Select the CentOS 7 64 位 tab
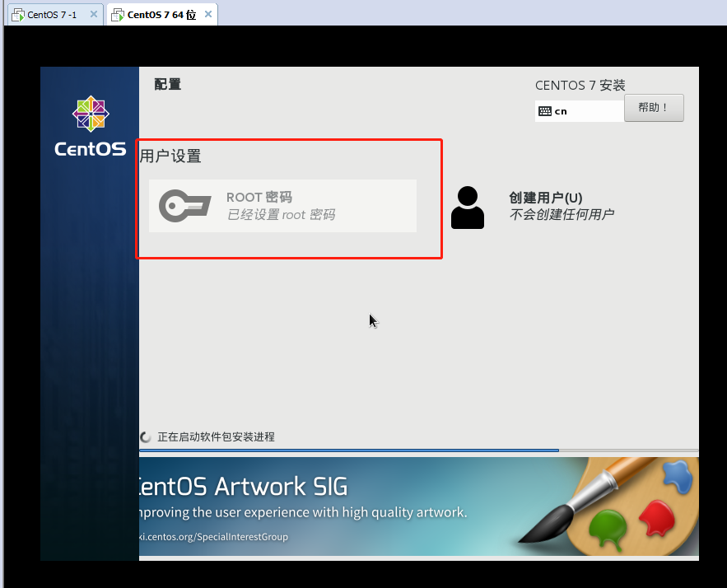 coord(161,15)
